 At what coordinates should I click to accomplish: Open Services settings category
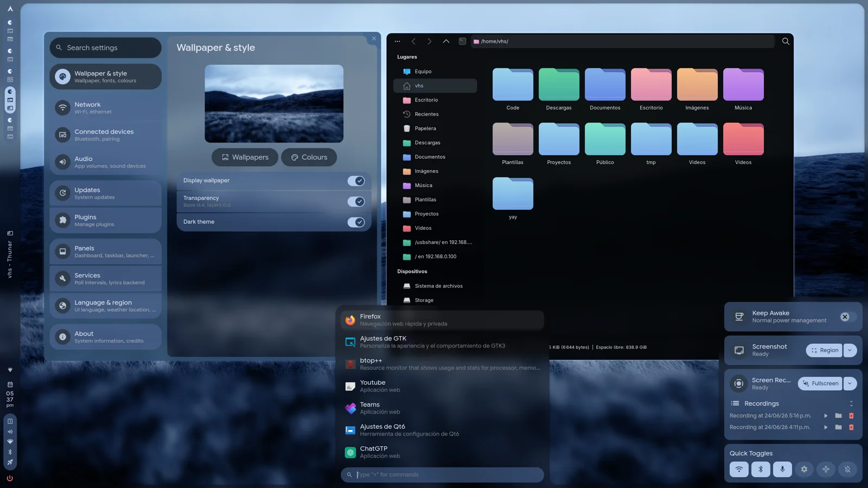[x=106, y=278]
